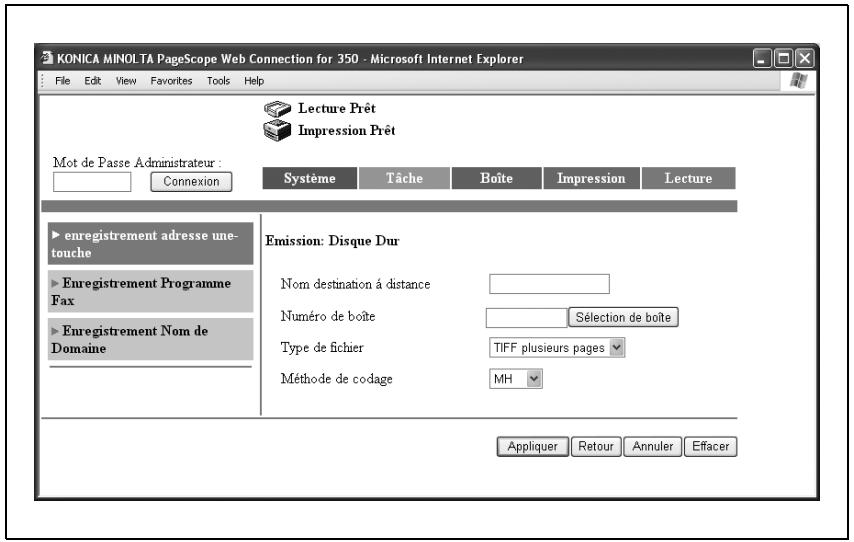Switch to the Tâche tab
This screenshot has width=854, height=542.
point(404,178)
